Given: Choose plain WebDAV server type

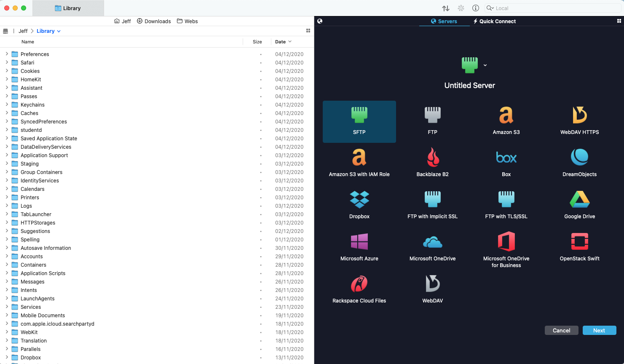Looking at the screenshot, I should [433, 290].
